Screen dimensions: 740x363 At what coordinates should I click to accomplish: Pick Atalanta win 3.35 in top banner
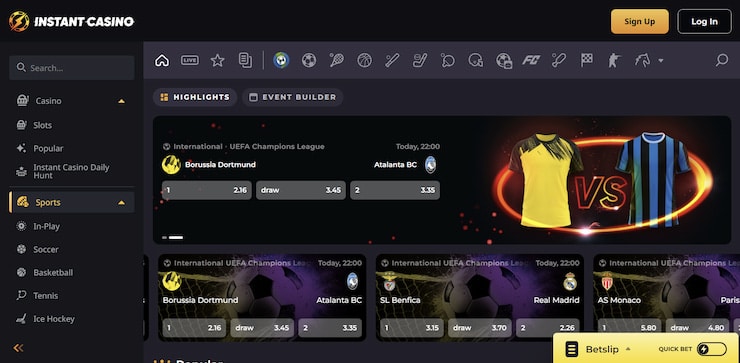[x=395, y=190]
